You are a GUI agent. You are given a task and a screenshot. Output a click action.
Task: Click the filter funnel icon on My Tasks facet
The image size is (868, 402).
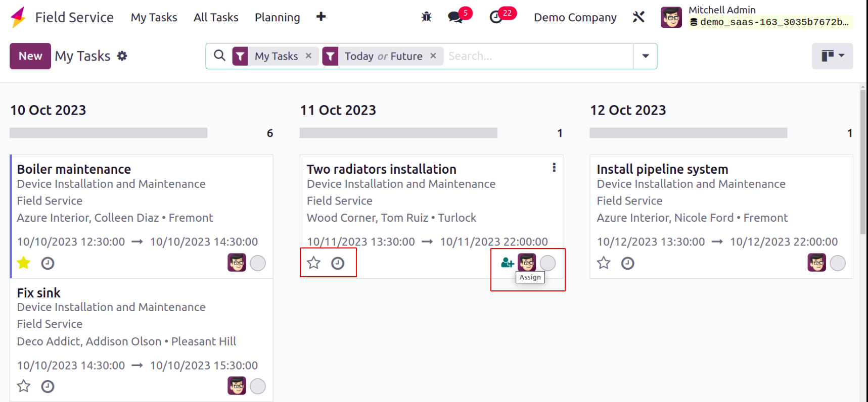(240, 56)
